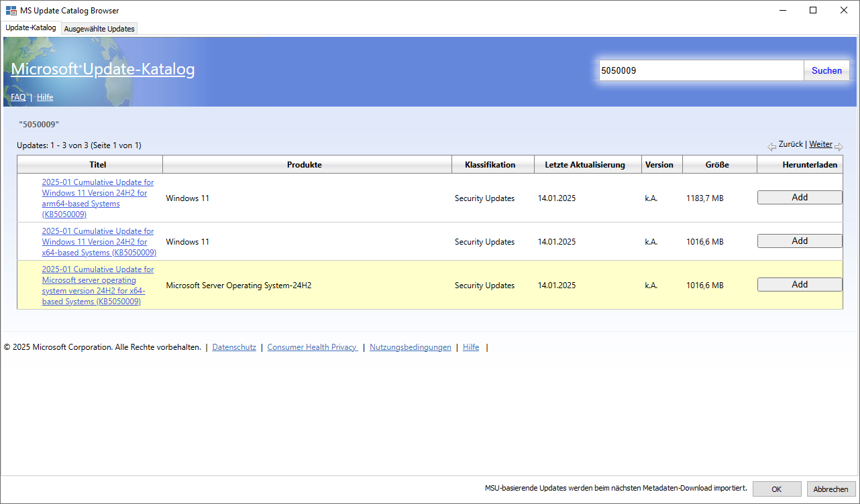Sort by Letzte Aktualisierung column
860x504 pixels.
pos(584,165)
